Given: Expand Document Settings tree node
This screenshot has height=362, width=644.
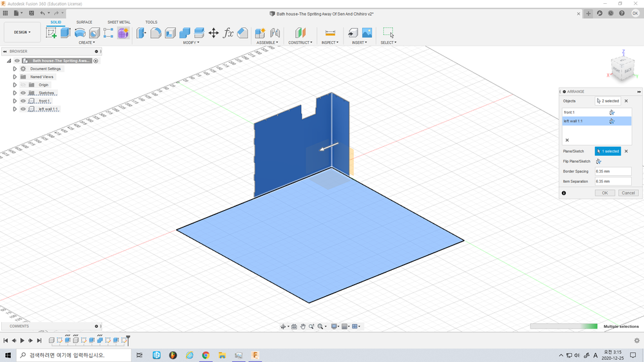Looking at the screenshot, I should [x=15, y=69].
